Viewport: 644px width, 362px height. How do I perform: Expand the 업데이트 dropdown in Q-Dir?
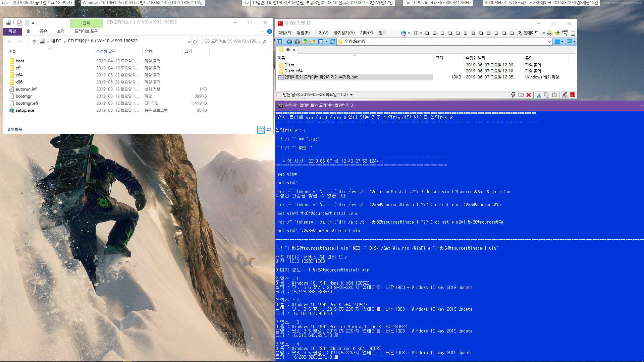click(x=544, y=33)
